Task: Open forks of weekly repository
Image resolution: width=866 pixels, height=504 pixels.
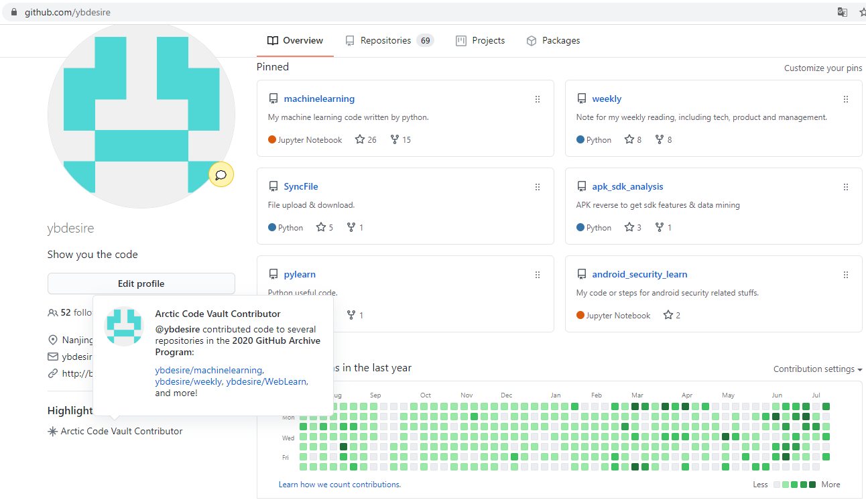Action: [664, 140]
